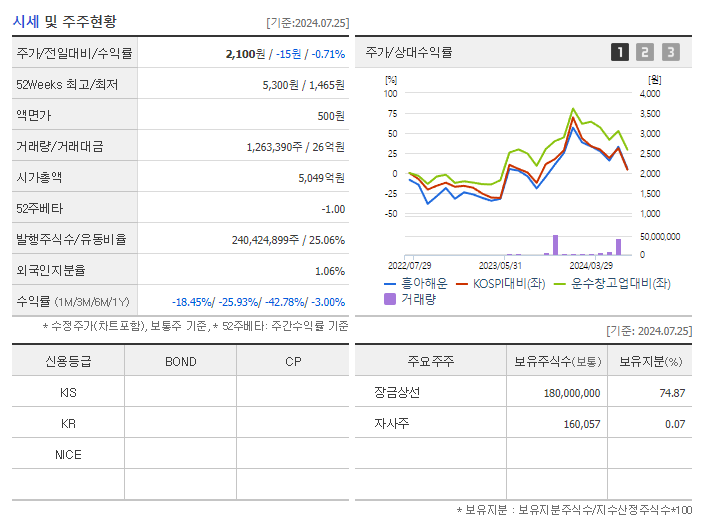Click the 180,000,000 shares value
702x525 pixels.
572,393
